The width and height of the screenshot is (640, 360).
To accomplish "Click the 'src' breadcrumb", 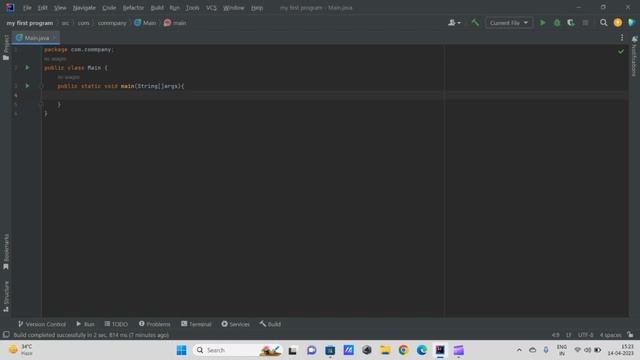I will (x=65, y=23).
